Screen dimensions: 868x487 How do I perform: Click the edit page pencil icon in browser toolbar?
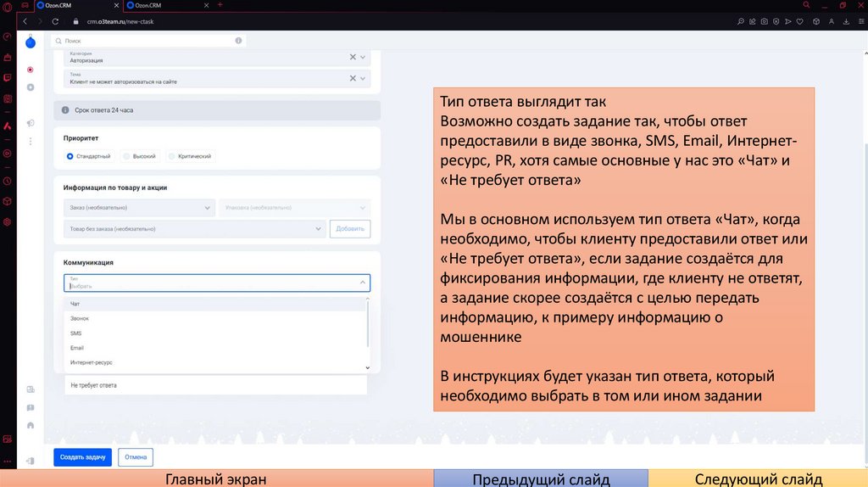tap(753, 21)
